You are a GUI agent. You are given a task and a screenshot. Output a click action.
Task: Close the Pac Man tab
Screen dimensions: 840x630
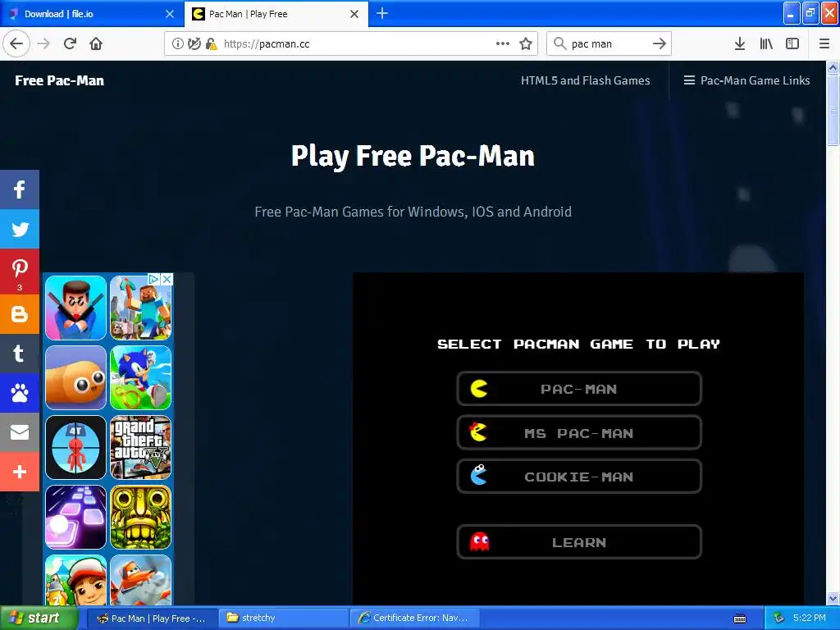point(354,14)
